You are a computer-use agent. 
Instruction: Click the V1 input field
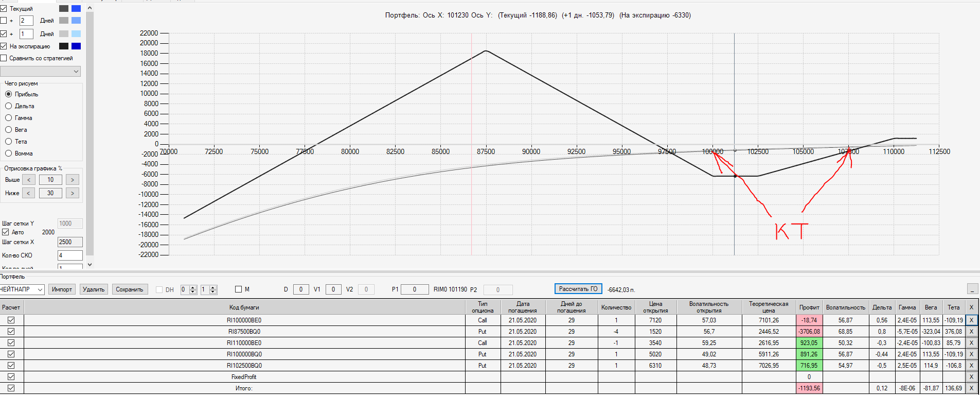click(333, 289)
